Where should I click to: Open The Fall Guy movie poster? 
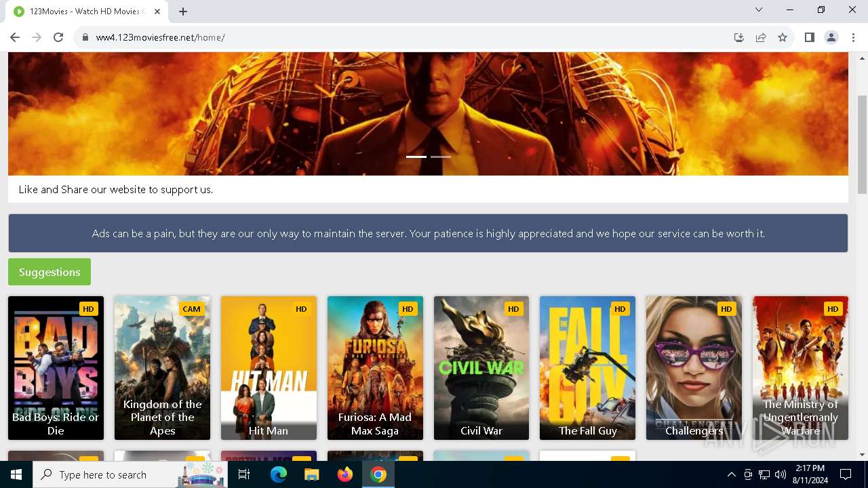click(x=588, y=368)
